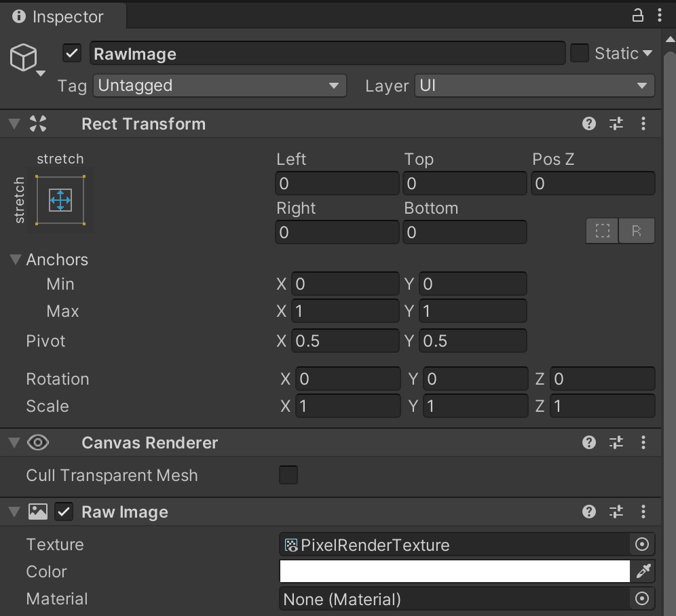Enable the Static checkbox

pyautogui.click(x=580, y=54)
